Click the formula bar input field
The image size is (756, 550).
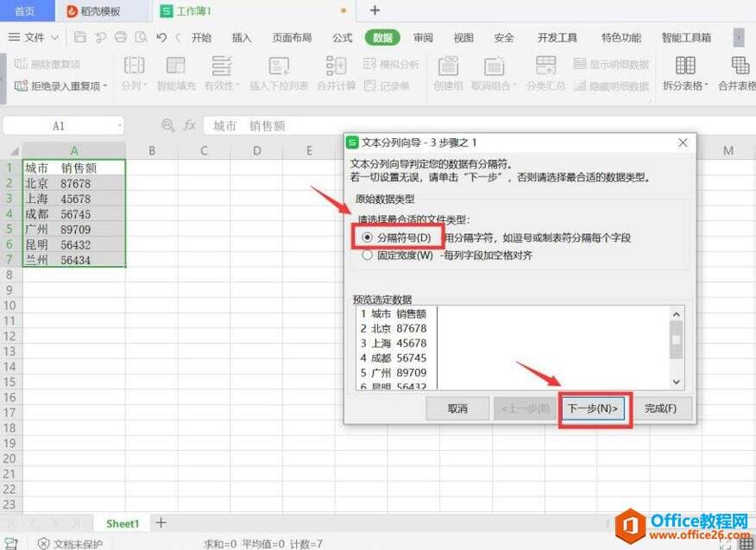477,126
